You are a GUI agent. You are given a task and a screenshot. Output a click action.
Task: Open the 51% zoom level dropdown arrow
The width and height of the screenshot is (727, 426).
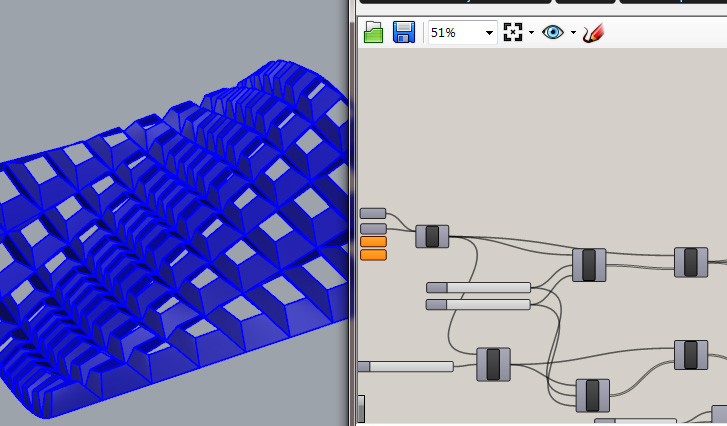click(489, 33)
